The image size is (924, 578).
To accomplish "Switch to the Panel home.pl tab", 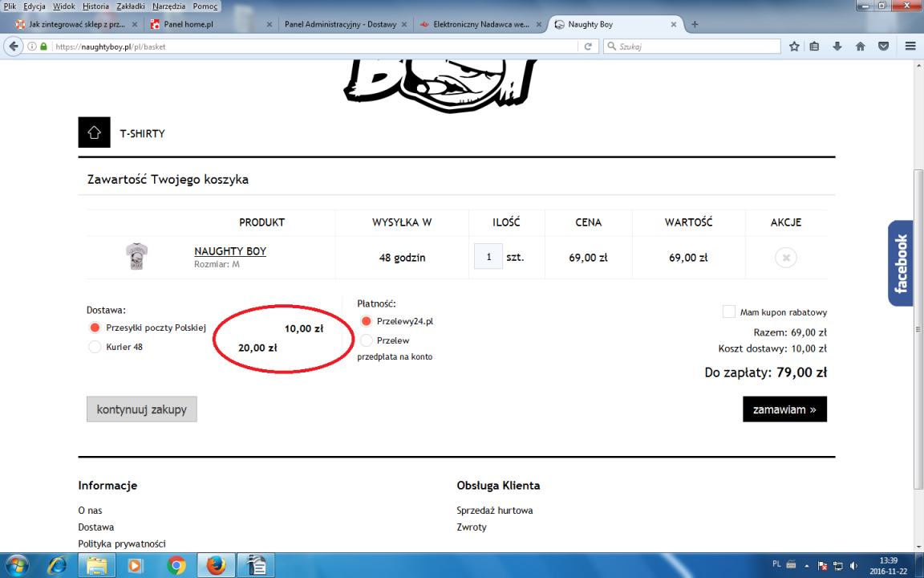I will point(210,24).
